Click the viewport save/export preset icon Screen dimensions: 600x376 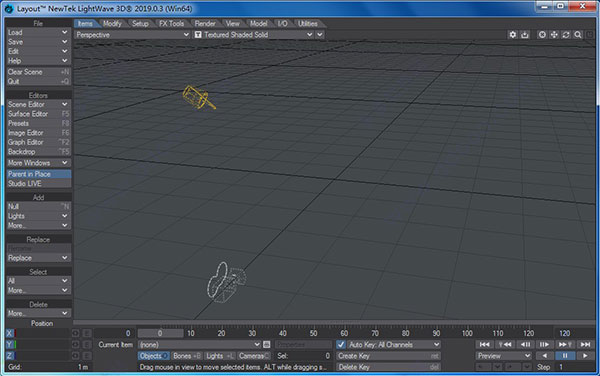coord(525,35)
